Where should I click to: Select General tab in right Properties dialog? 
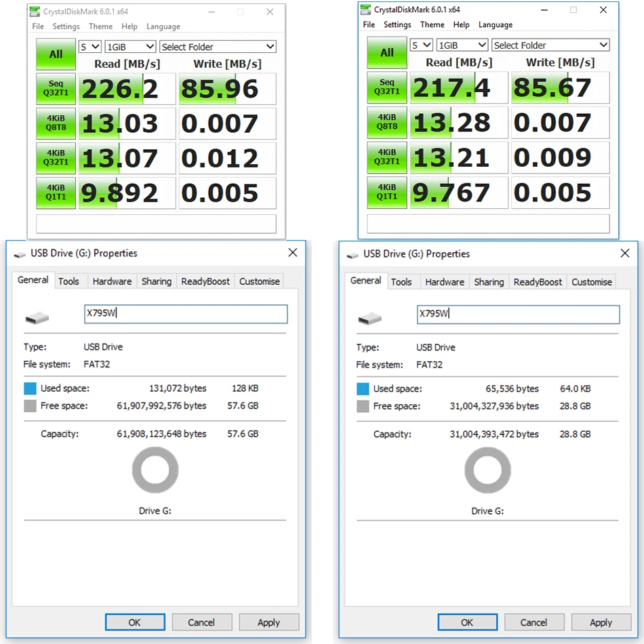pyautogui.click(x=365, y=281)
